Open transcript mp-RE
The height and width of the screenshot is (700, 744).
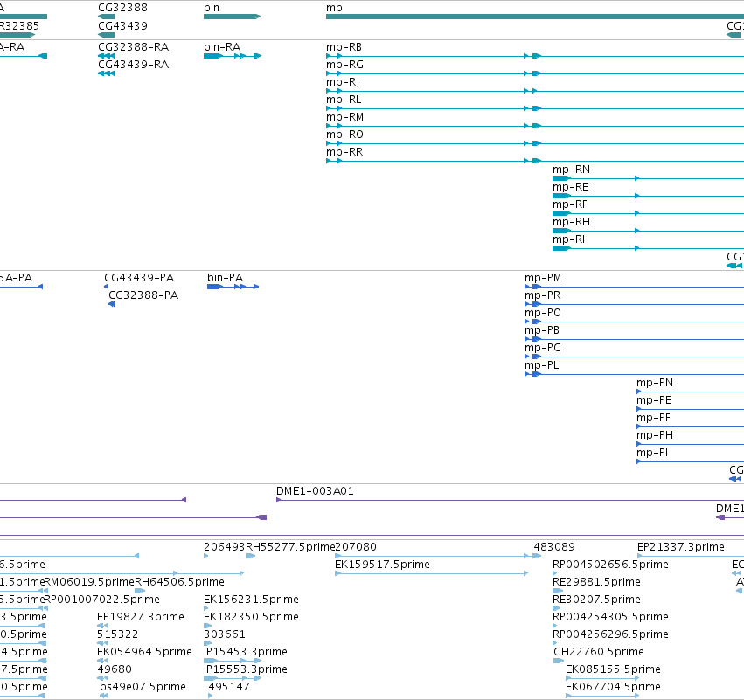tap(570, 187)
